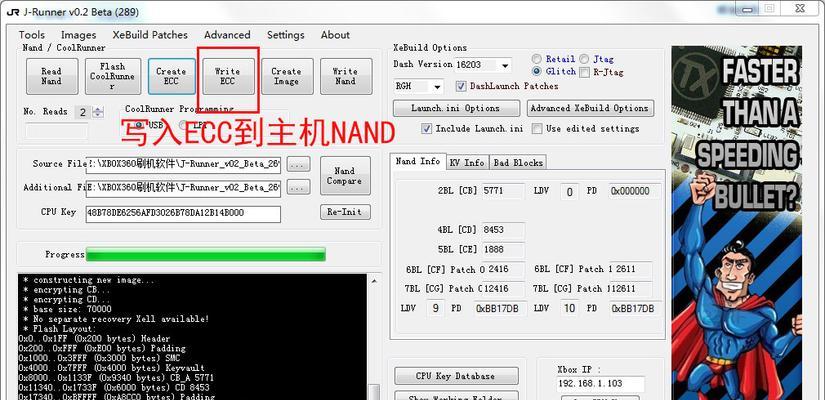825x400 pixels.
Task: Click the Xbox IP address field
Action: tap(600, 385)
